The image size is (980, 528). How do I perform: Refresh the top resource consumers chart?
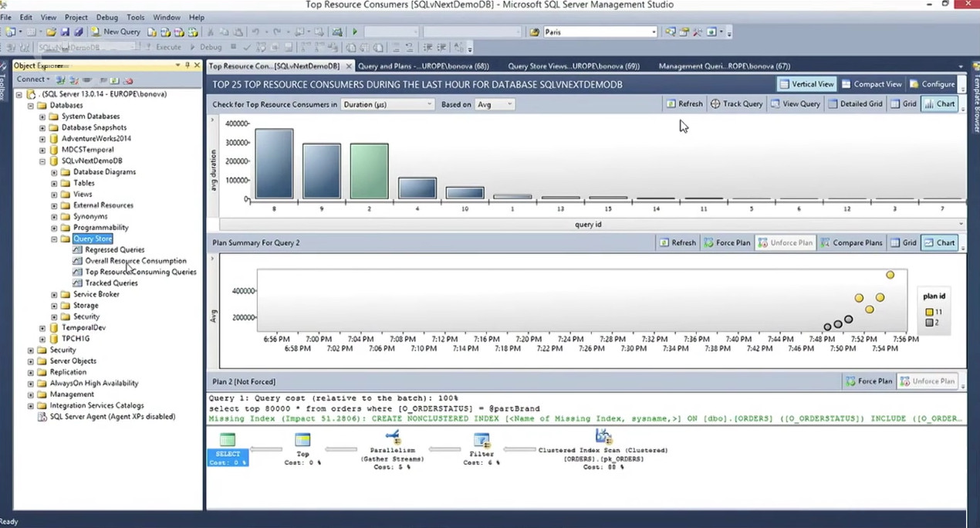[x=684, y=103]
